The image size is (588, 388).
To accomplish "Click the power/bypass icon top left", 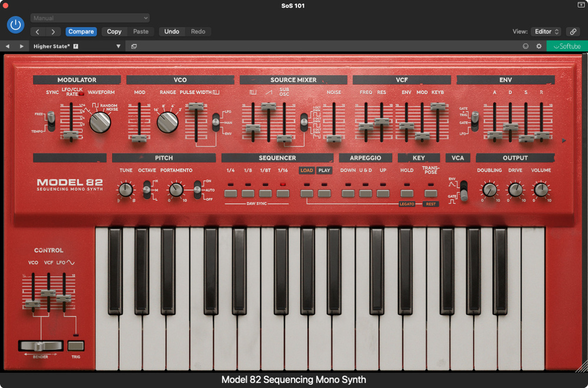I will click(x=15, y=25).
